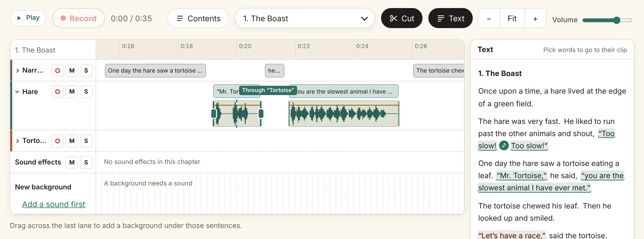Adjust the Volume slider handle
644x239 pixels.
point(616,20)
